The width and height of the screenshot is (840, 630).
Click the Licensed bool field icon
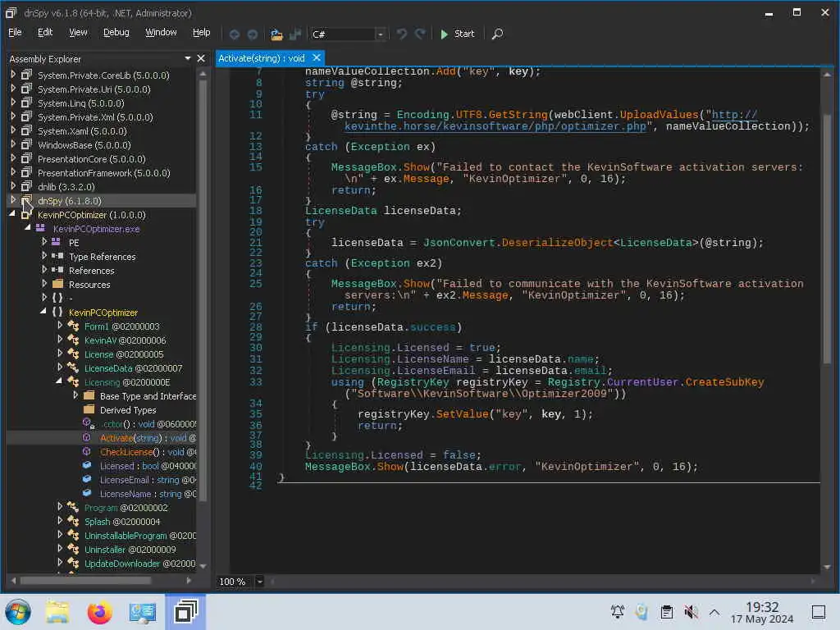pyautogui.click(x=87, y=466)
